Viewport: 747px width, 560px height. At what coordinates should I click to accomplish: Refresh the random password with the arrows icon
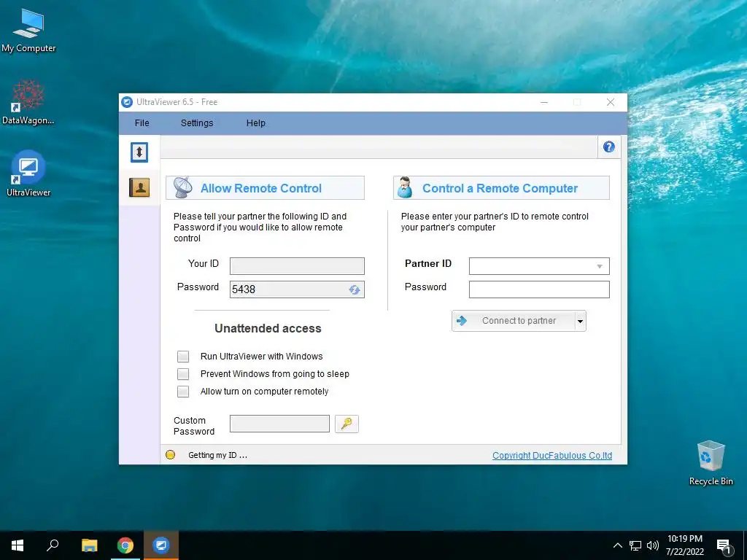(x=354, y=289)
